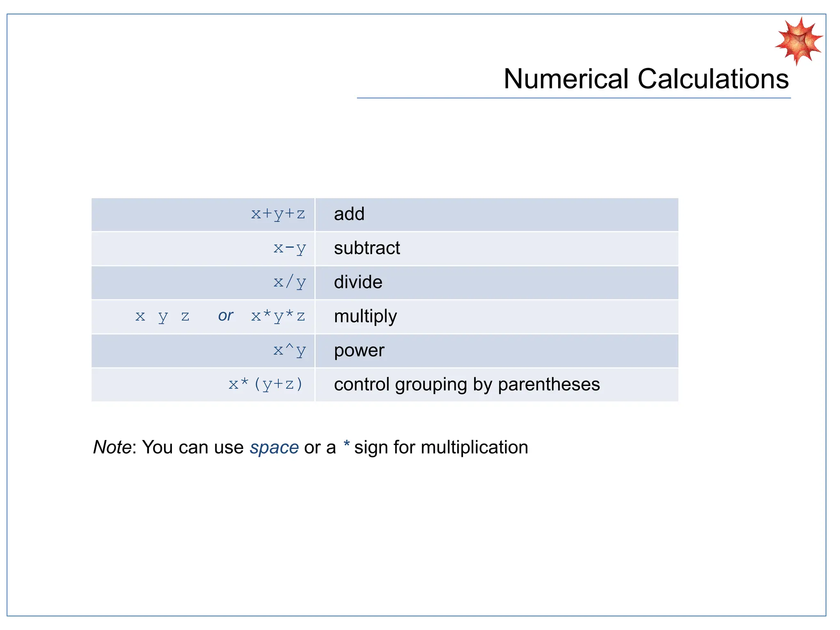The width and height of the screenshot is (840, 630).
Task: Click the italic "or" in multiply row
Action: (226, 316)
